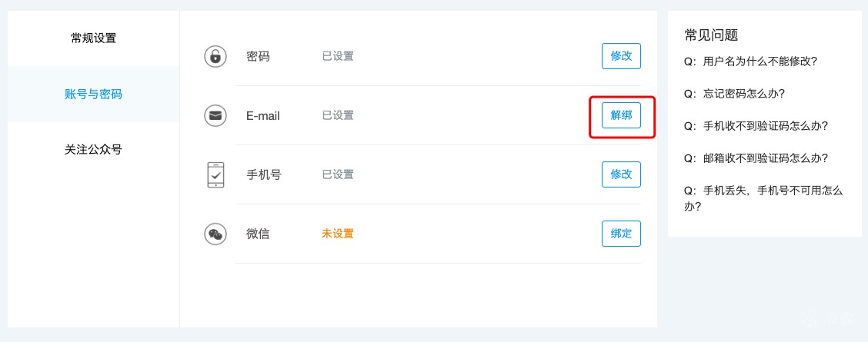
Task: Click the 常见问题 heading
Action: coord(711,35)
